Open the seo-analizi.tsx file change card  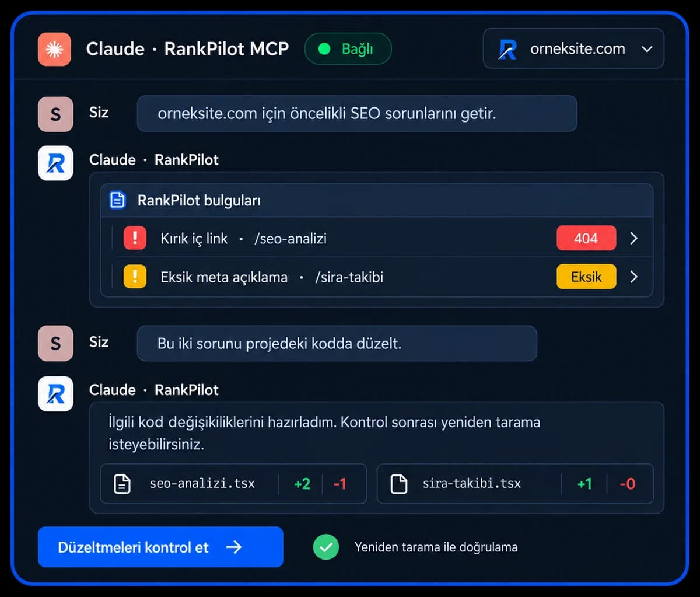(233, 484)
